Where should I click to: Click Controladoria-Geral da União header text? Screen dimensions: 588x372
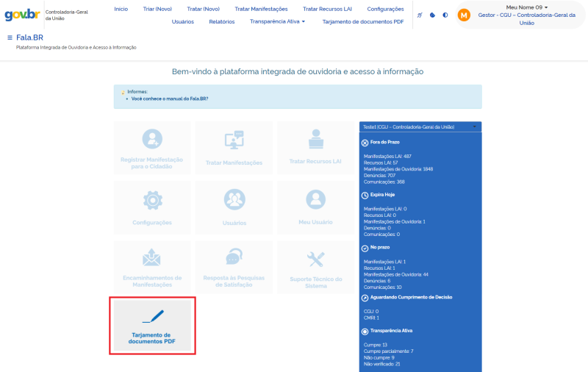coord(66,15)
